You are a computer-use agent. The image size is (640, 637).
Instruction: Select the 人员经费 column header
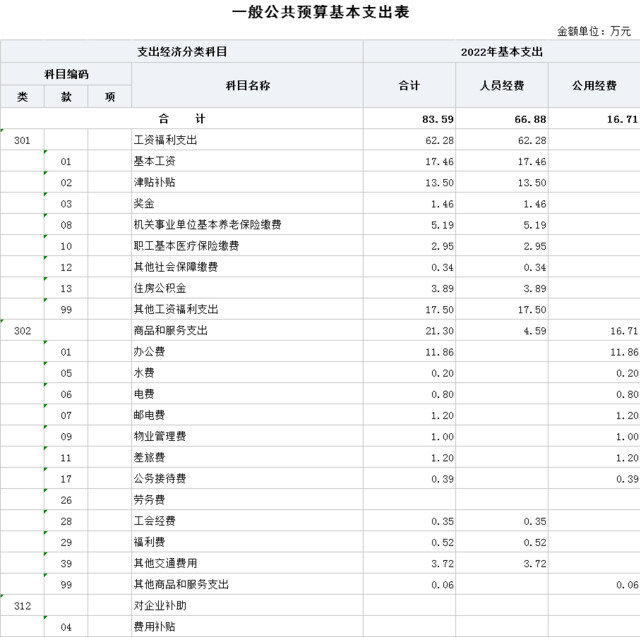click(x=501, y=85)
